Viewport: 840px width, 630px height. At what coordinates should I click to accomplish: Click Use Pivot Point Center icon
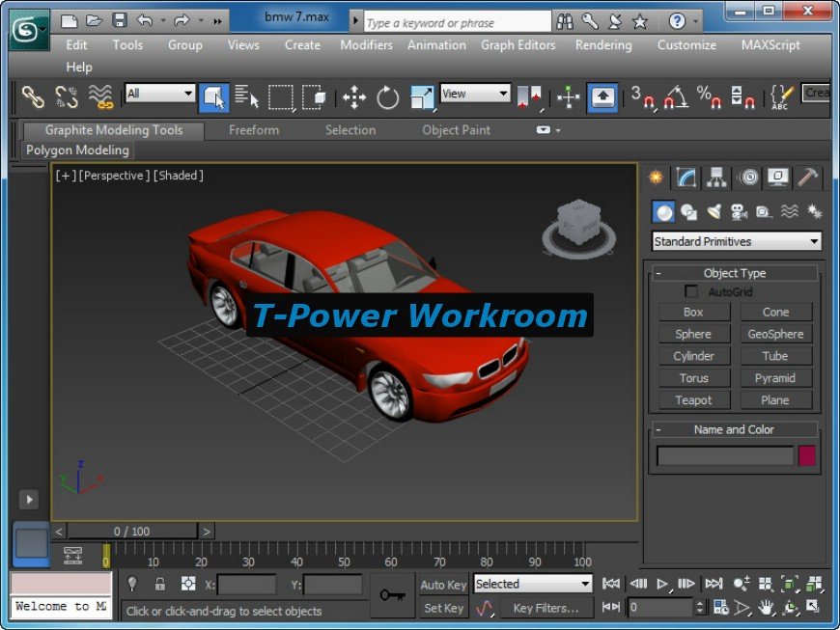[x=529, y=97]
